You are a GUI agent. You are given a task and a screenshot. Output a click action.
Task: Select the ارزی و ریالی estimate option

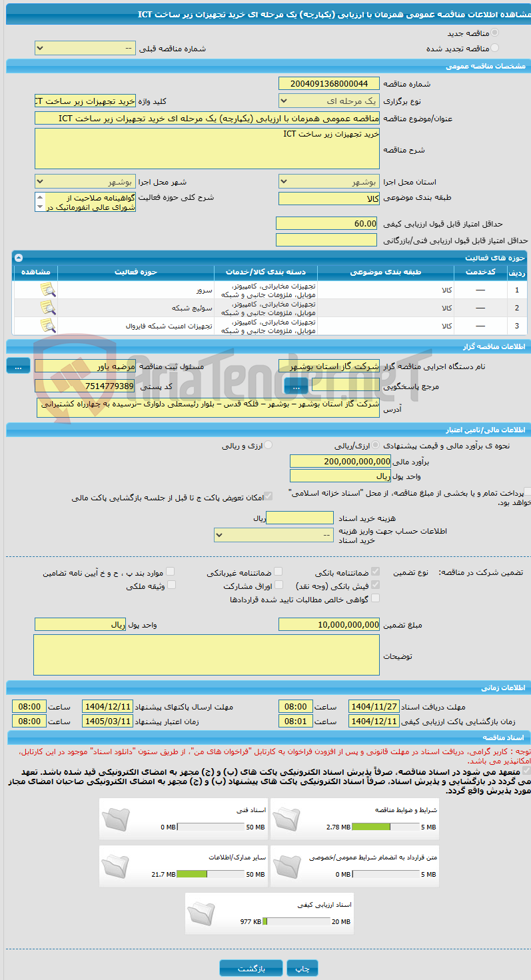[x=268, y=445]
